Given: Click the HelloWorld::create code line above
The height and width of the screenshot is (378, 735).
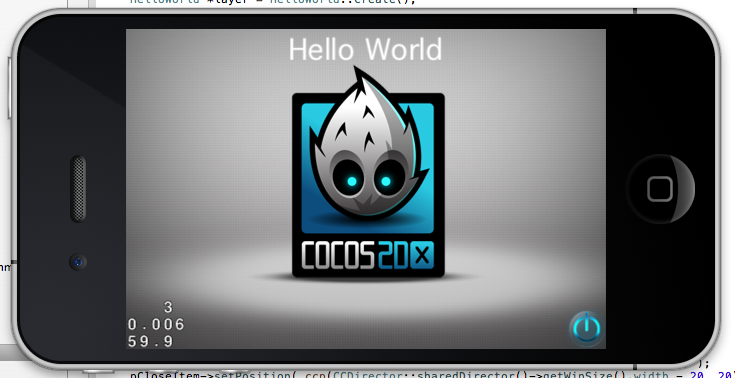Looking at the screenshot, I should point(272,2).
